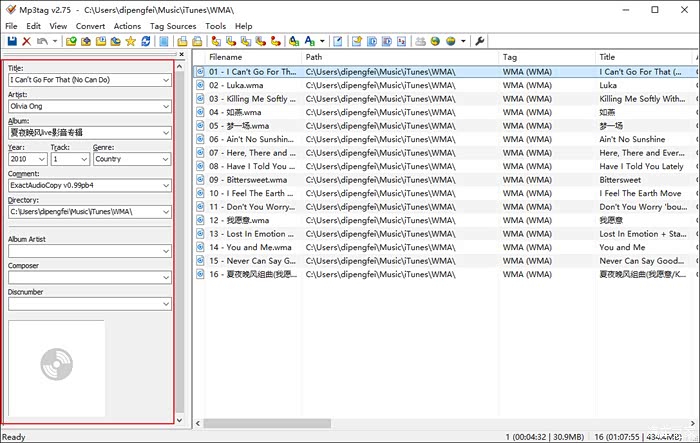Open Options via the wrench icon

click(479, 41)
